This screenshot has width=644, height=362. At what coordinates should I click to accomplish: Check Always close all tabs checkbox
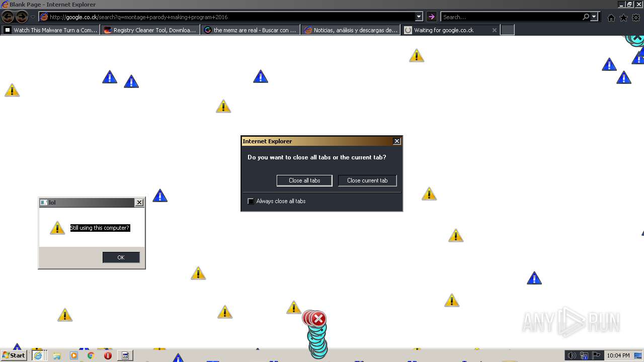pos(251,201)
